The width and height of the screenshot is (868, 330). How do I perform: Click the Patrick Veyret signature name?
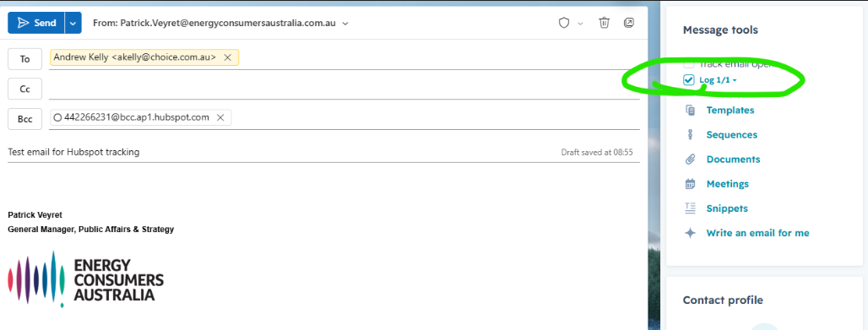coord(35,214)
